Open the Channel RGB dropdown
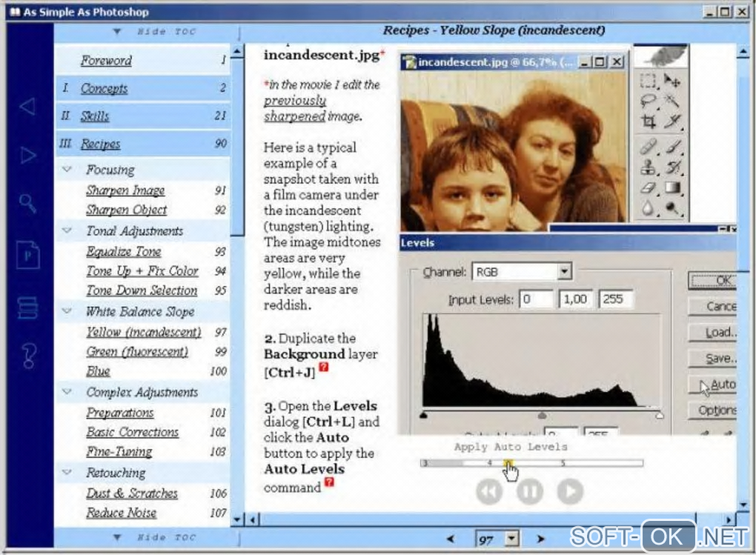Viewport: 756px width, 555px height. (x=564, y=271)
